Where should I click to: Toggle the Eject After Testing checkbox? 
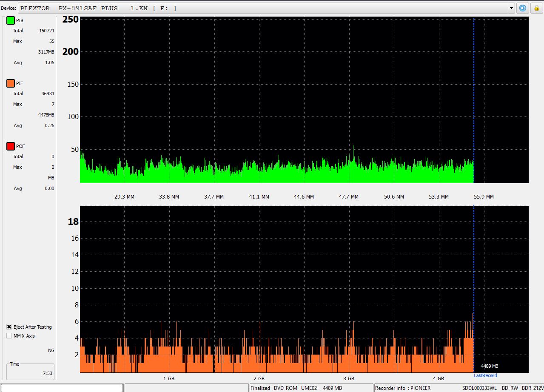coord(9,327)
